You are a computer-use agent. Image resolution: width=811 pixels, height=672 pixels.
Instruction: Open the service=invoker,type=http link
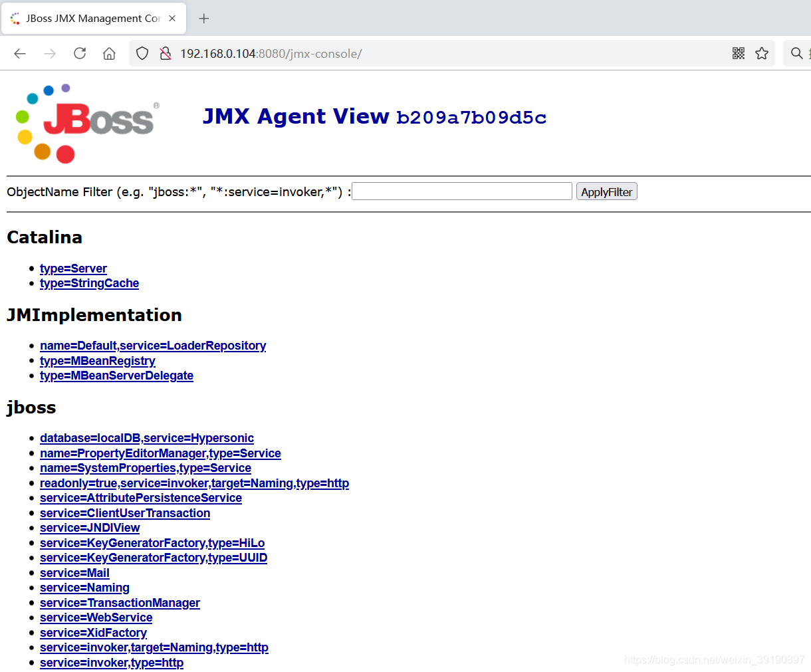[112, 663]
